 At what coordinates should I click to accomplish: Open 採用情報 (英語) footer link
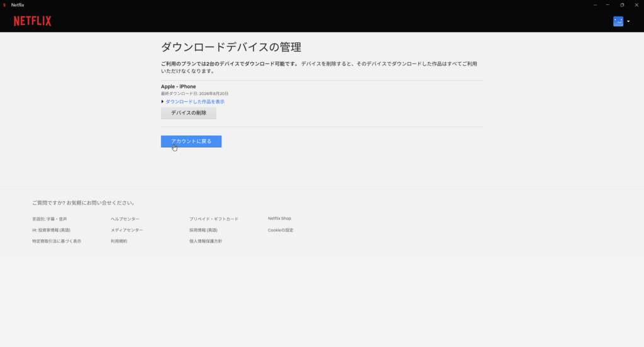pos(203,230)
